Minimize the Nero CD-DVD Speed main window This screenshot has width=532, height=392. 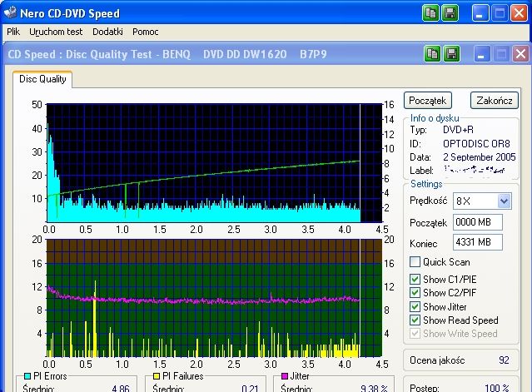click(480, 13)
